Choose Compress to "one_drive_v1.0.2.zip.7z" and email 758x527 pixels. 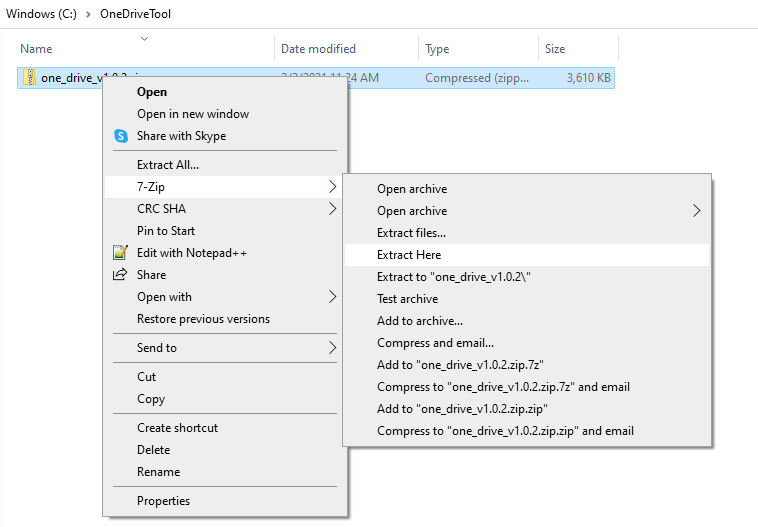click(x=527, y=387)
